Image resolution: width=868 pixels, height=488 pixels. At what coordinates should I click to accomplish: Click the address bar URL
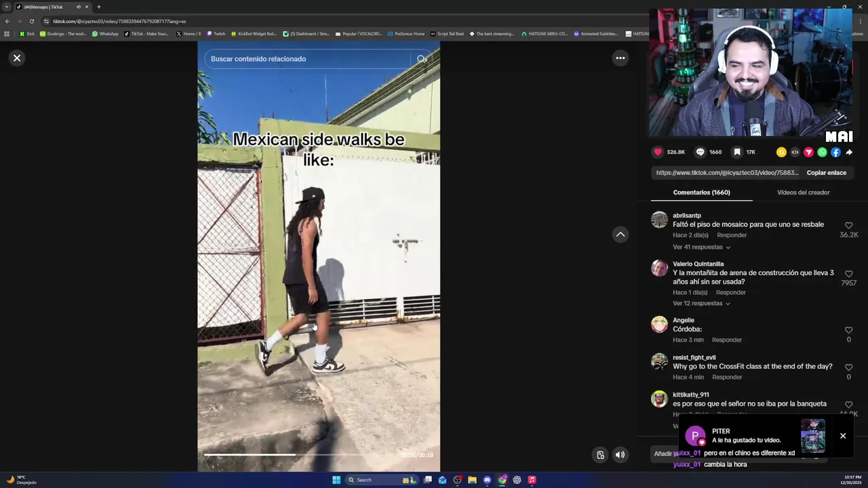(x=119, y=21)
